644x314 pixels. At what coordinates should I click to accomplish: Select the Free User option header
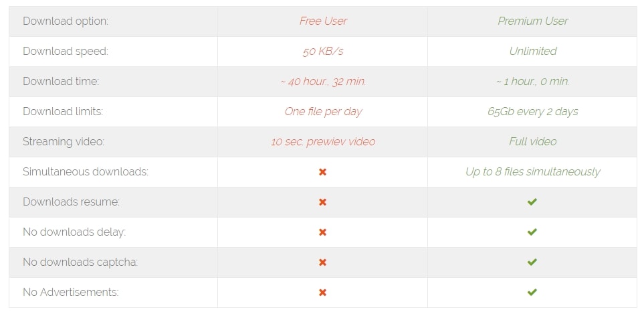point(323,21)
